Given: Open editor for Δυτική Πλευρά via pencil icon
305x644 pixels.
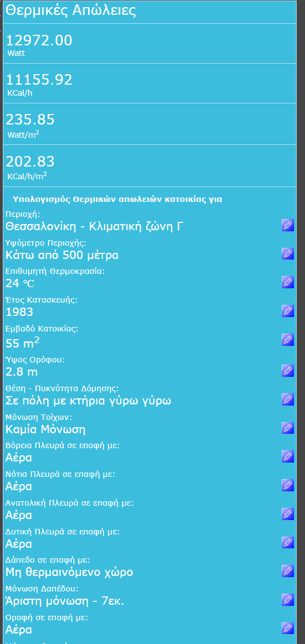Looking at the screenshot, I should tap(288, 543).
